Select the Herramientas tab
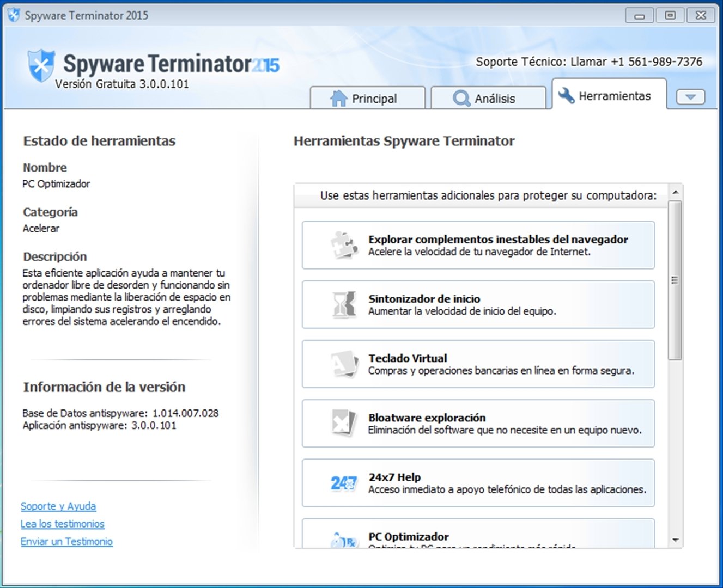This screenshot has height=588, width=723. pos(609,94)
